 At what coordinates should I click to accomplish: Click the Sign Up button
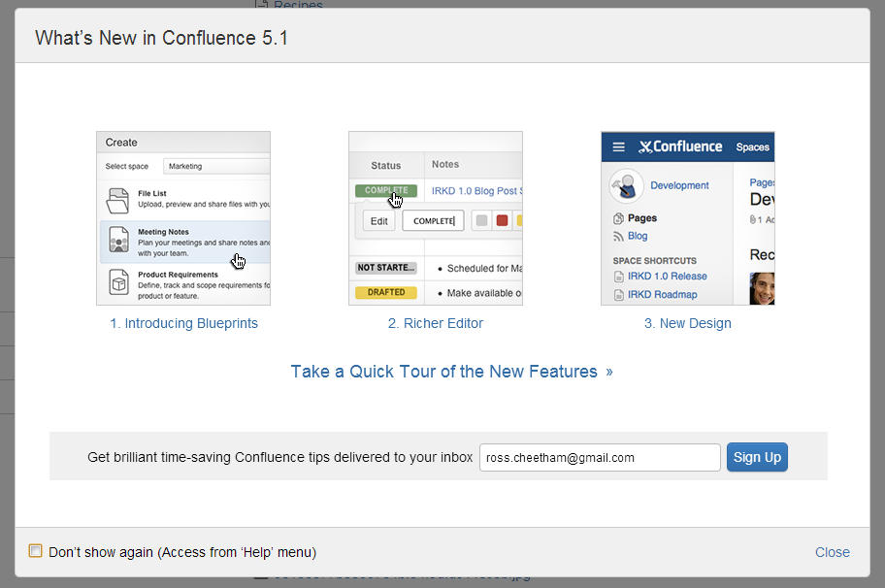pyautogui.click(x=757, y=457)
